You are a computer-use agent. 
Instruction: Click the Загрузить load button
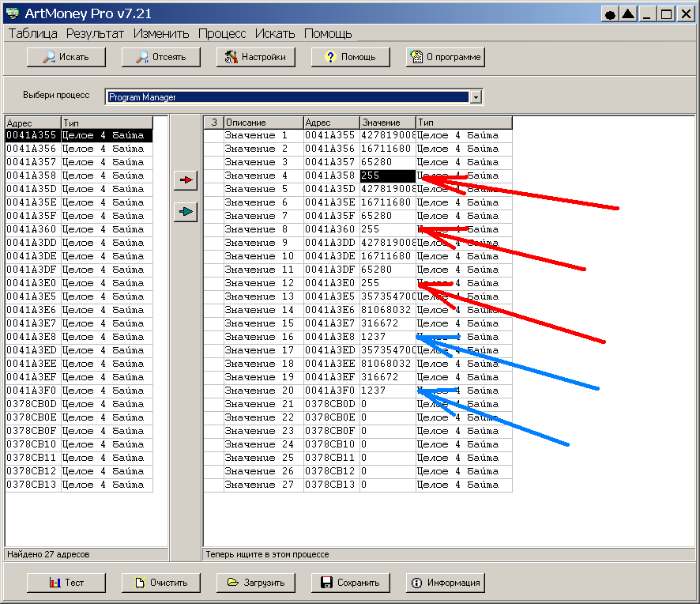click(x=255, y=583)
